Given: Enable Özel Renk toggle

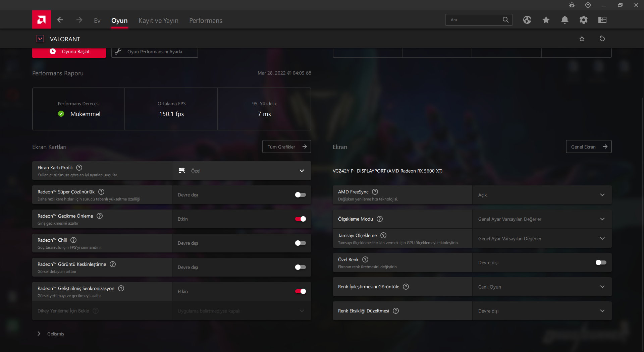Looking at the screenshot, I should coord(601,262).
